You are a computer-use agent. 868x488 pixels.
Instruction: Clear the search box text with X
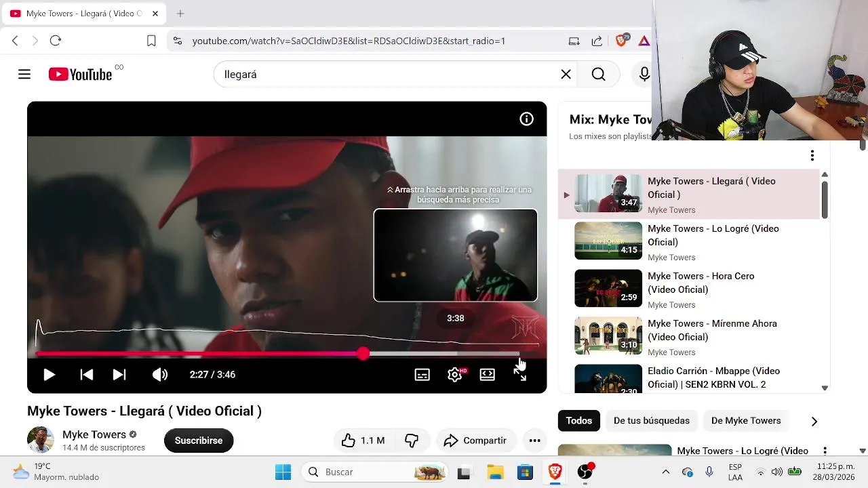(x=566, y=75)
